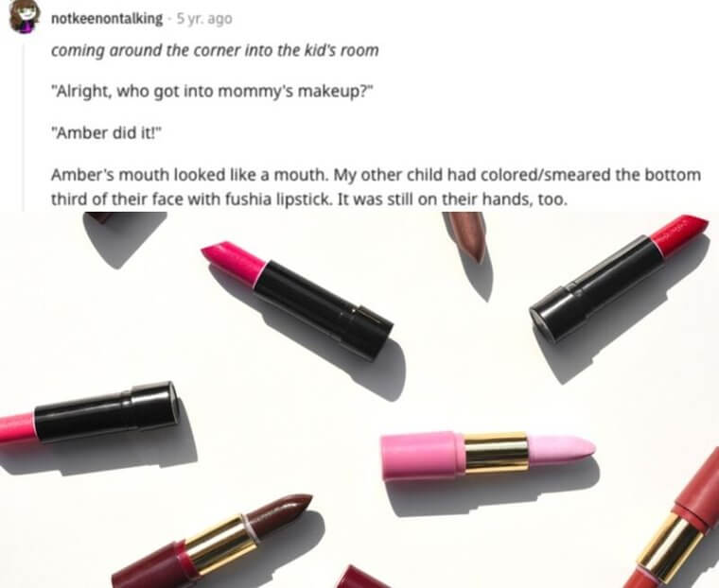
Task: Open the notkeenontalking username link
Action: pyautogui.click(x=106, y=19)
